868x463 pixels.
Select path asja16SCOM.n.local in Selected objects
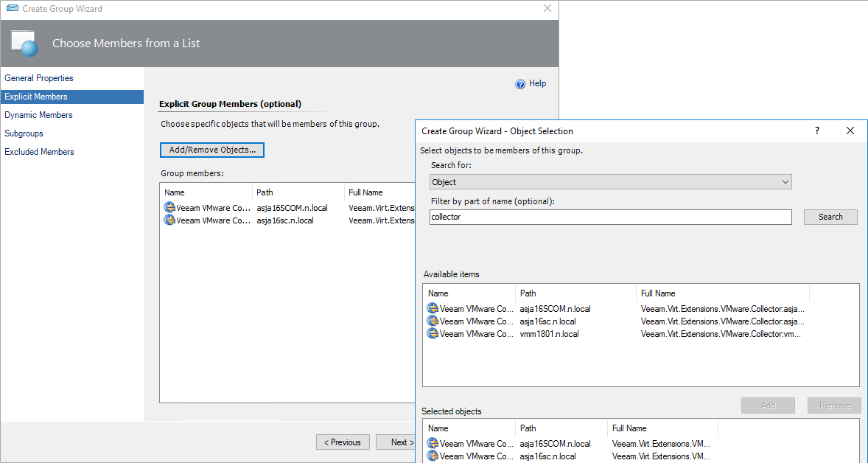click(x=556, y=444)
